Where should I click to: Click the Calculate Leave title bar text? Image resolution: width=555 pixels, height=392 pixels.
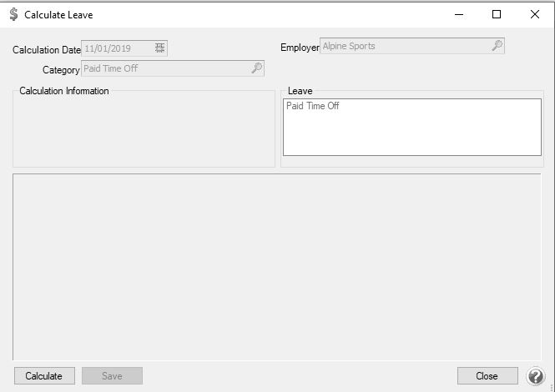tap(58, 15)
